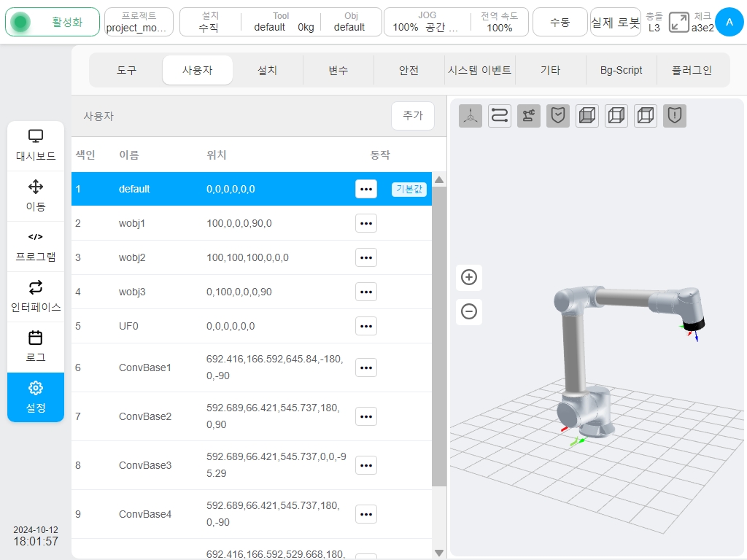Open the project selector project_mo…

click(x=139, y=22)
